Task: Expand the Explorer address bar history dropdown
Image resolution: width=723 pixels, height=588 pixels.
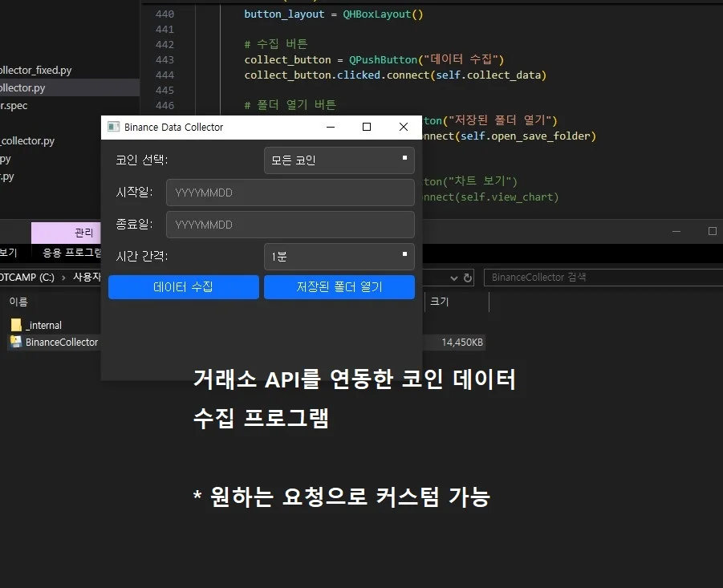Action: [453, 278]
